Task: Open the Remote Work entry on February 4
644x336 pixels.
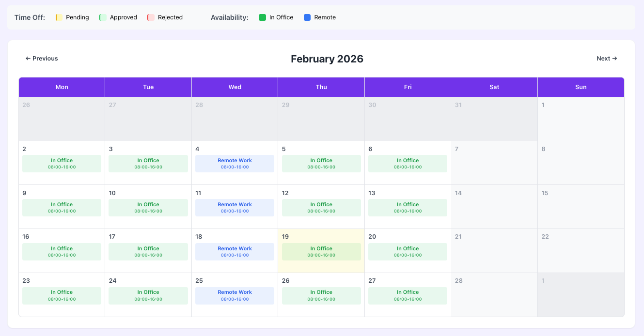Action: pos(235,164)
